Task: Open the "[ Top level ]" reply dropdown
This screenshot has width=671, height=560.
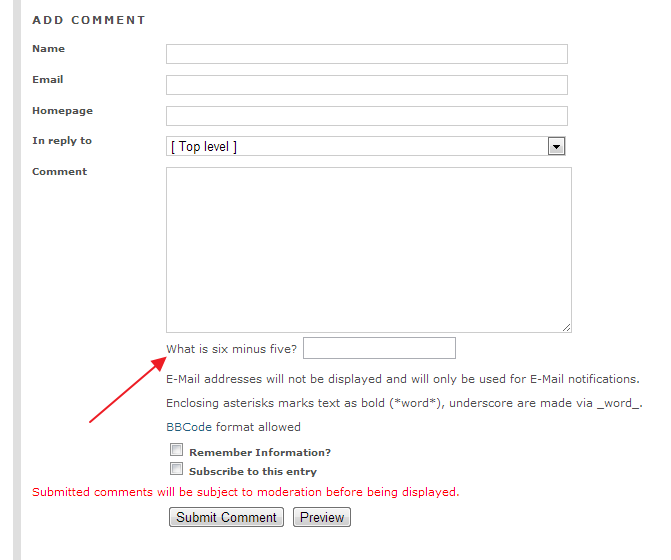Action: [x=356, y=147]
